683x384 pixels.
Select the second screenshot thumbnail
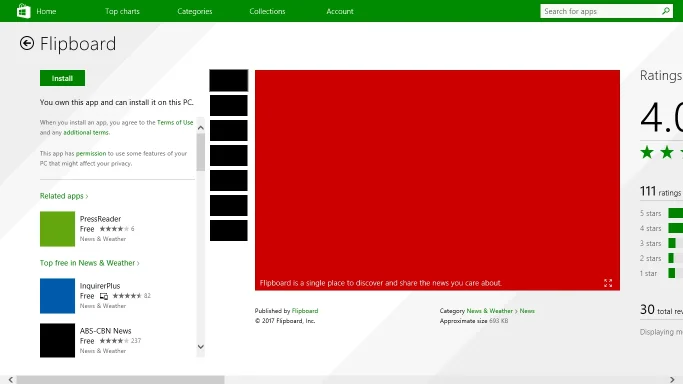(x=229, y=105)
